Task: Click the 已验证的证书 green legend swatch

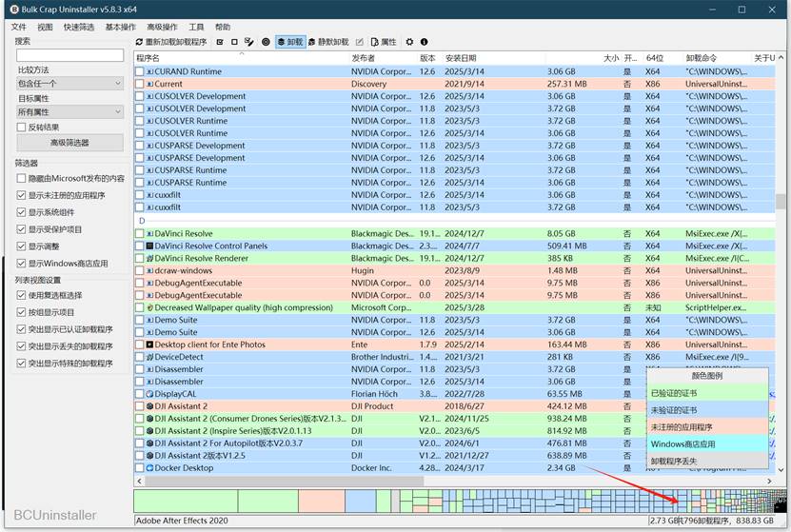Action: pos(707,393)
